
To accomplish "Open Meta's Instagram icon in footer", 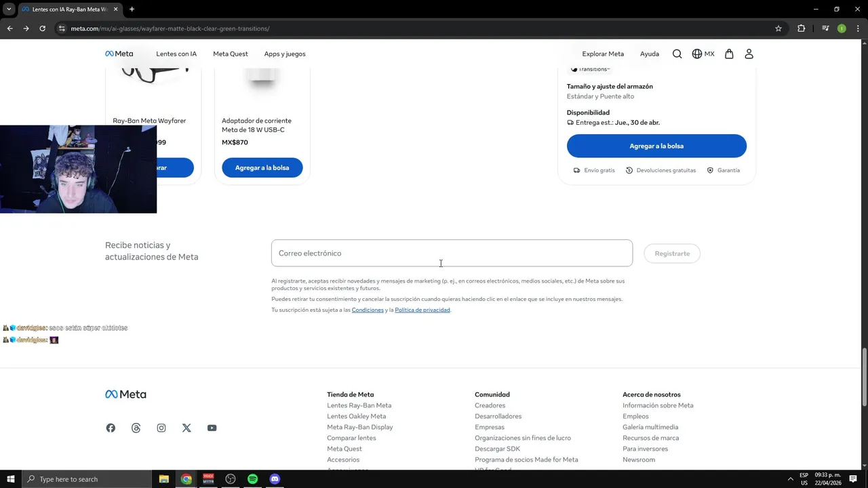I will pos(161,428).
